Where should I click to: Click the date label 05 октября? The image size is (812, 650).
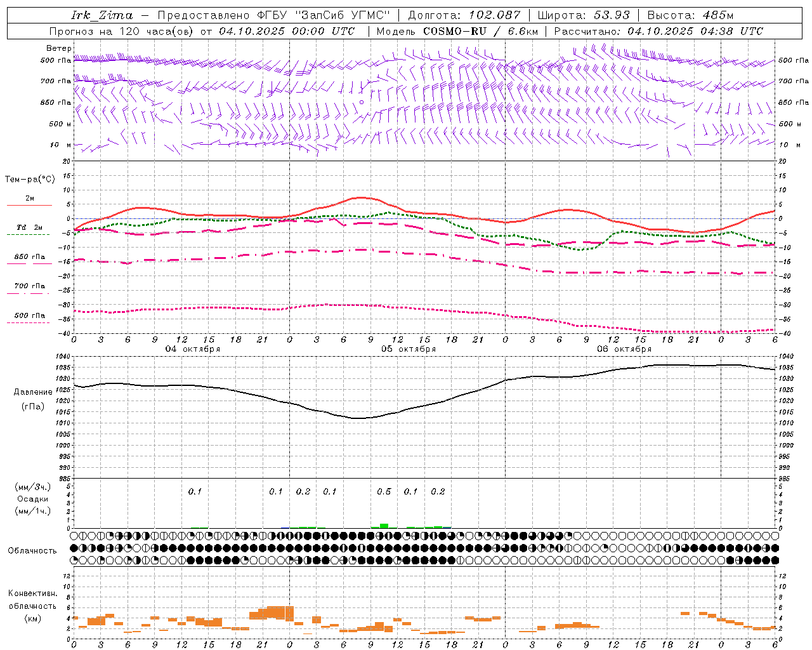tap(409, 349)
